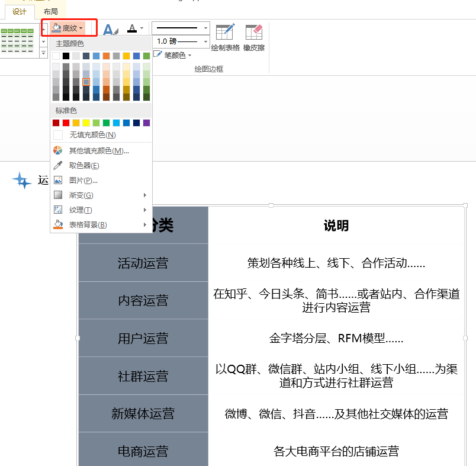Click the 社群运营 table cell
Viewport: 476px width, 466px height.
point(143,376)
